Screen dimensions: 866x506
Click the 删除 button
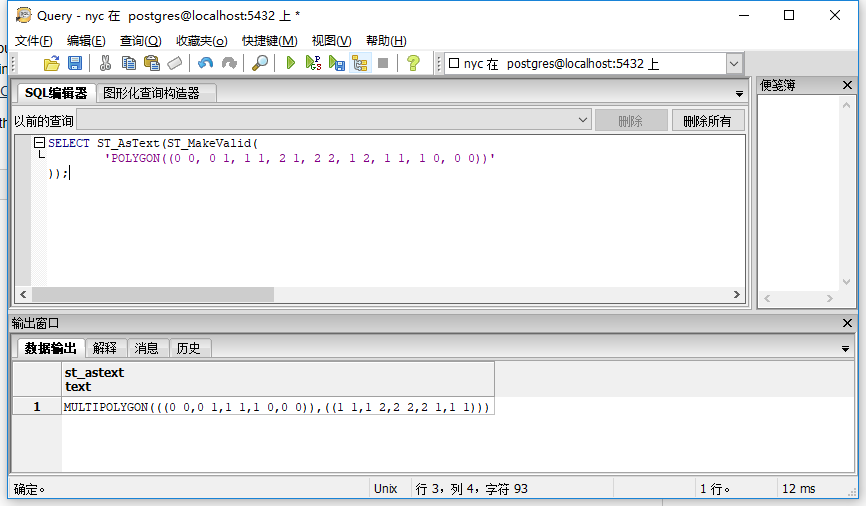pyautogui.click(x=631, y=120)
